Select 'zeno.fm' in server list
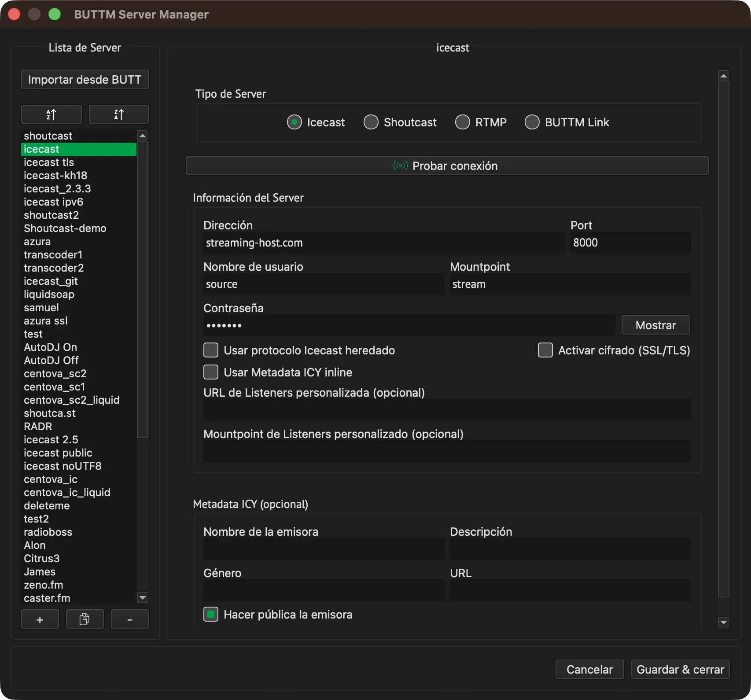The width and height of the screenshot is (751, 700). click(79, 585)
